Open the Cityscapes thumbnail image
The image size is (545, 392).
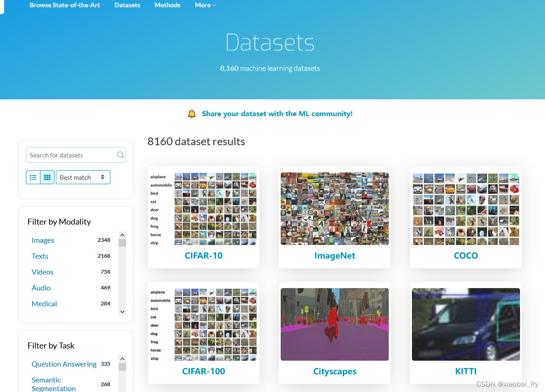335,324
